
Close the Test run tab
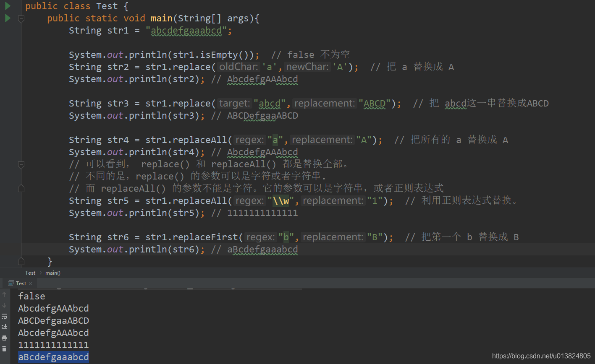tap(30, 283)
